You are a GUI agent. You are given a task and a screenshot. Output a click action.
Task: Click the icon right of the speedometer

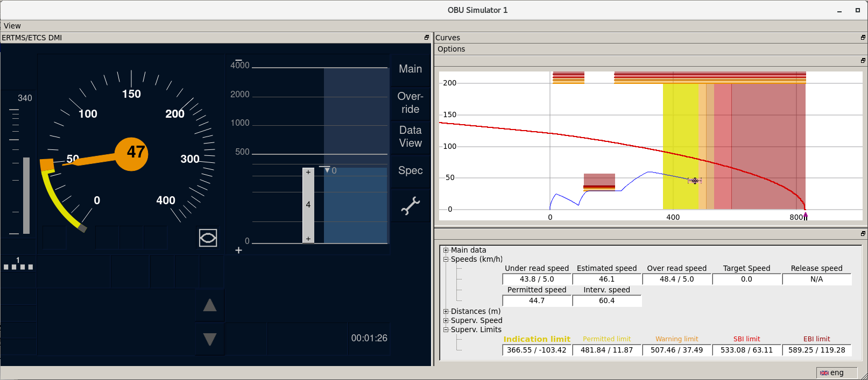(208, 238)
